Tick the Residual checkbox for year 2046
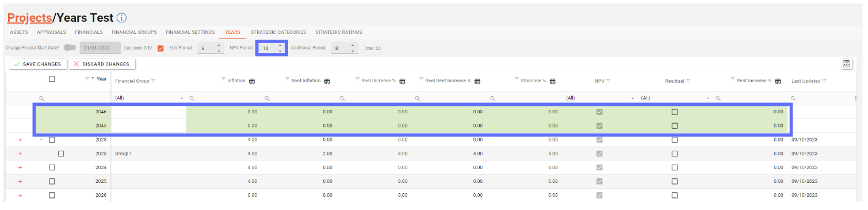 (674, 112)
